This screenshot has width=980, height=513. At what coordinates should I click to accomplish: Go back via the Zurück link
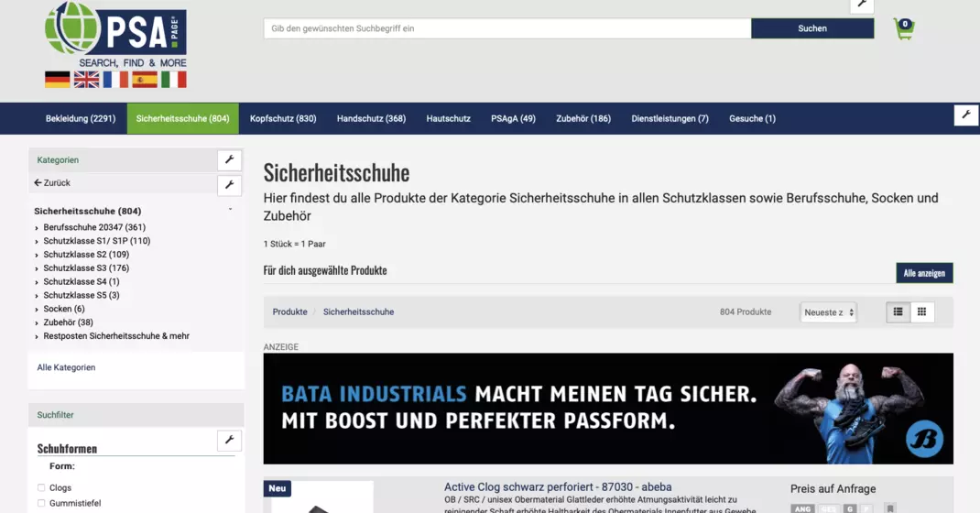52,183
